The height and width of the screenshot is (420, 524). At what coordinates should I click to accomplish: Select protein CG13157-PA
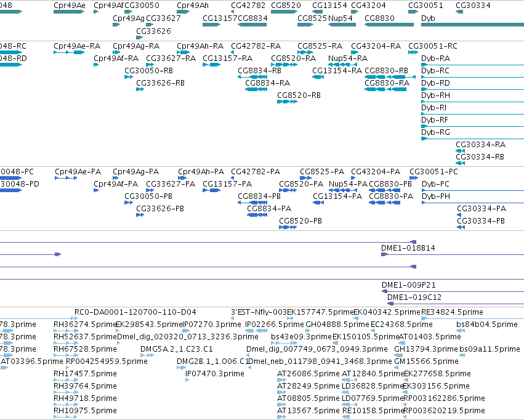coord(212,190)
